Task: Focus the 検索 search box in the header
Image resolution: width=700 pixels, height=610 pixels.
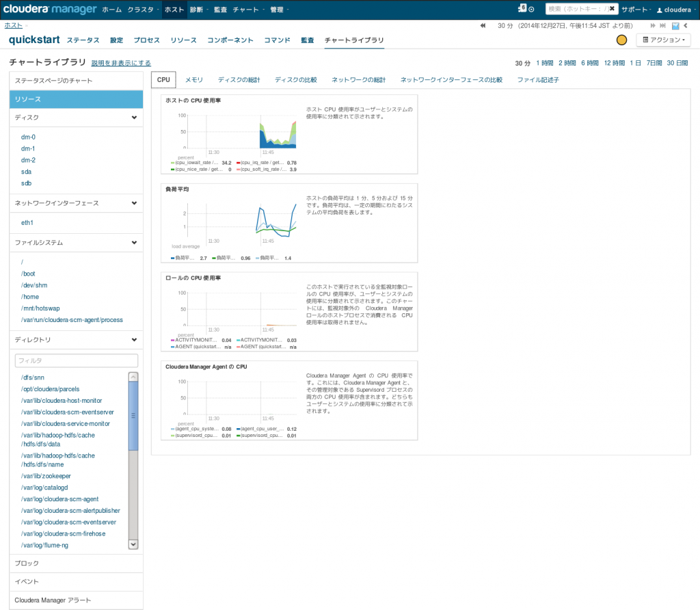Action: pyautogui.click(x=577, y=9)
